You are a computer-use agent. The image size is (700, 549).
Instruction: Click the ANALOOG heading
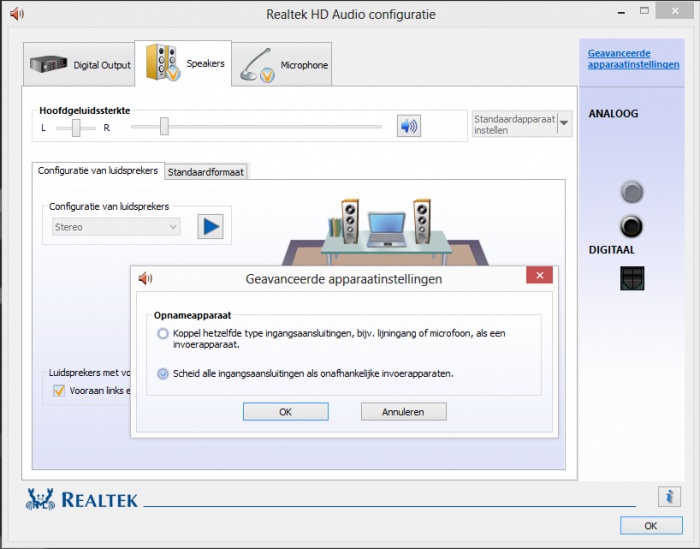pos(613,114)
